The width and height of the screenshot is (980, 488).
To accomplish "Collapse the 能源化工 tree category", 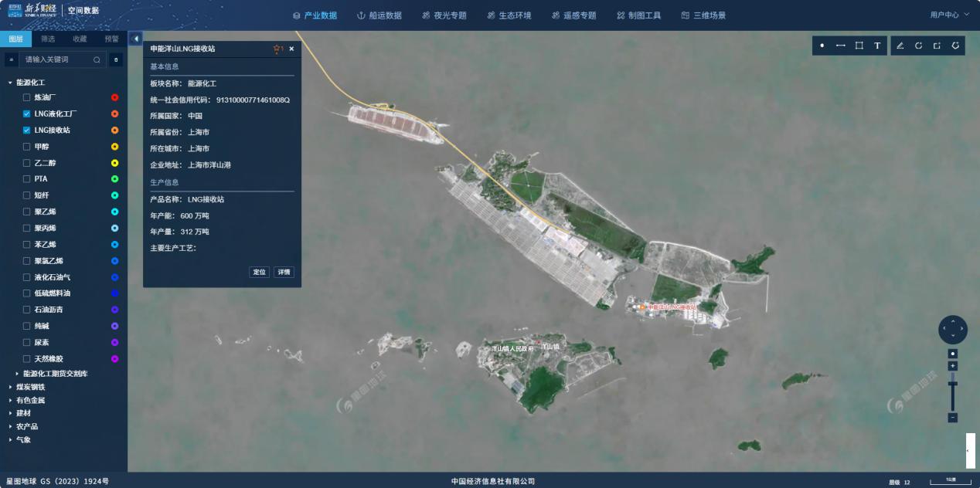I will [10, 82].
